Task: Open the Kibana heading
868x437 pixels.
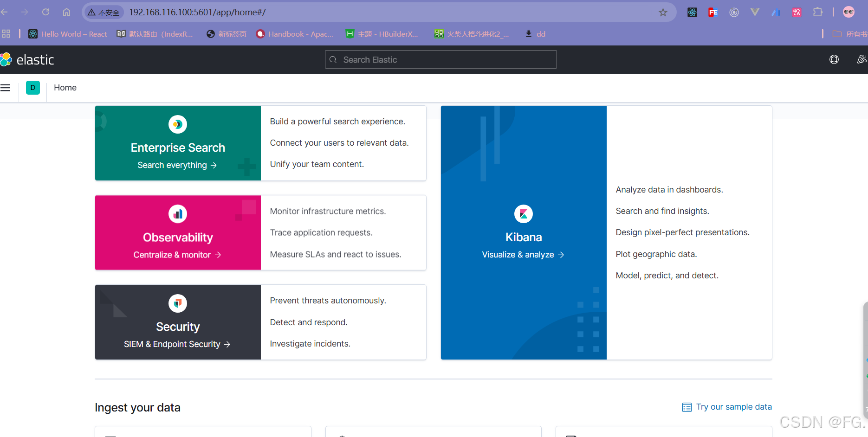Action: tap(524, 238)
